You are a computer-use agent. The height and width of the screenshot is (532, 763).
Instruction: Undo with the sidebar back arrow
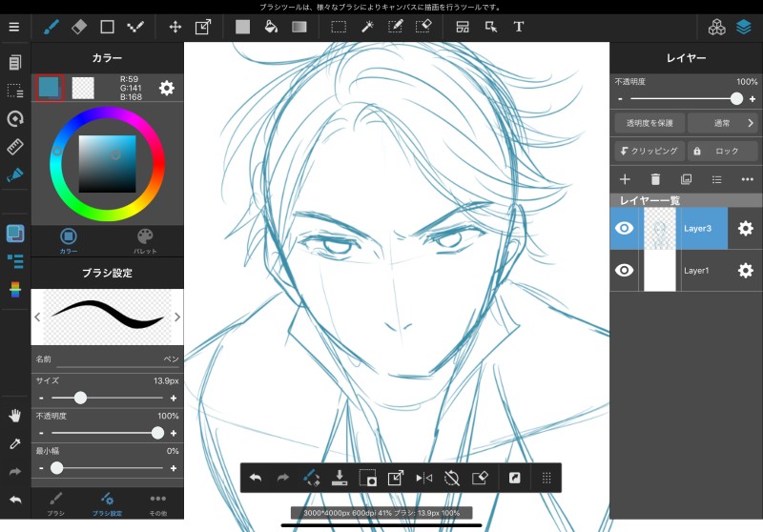pos(15,500)
